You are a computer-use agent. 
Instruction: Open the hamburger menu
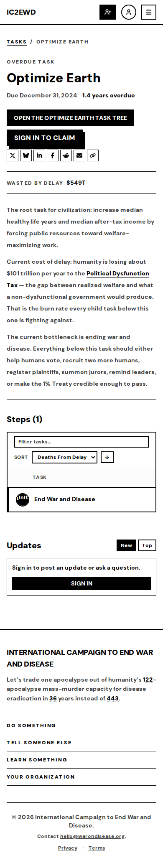[x=149, y=12]
